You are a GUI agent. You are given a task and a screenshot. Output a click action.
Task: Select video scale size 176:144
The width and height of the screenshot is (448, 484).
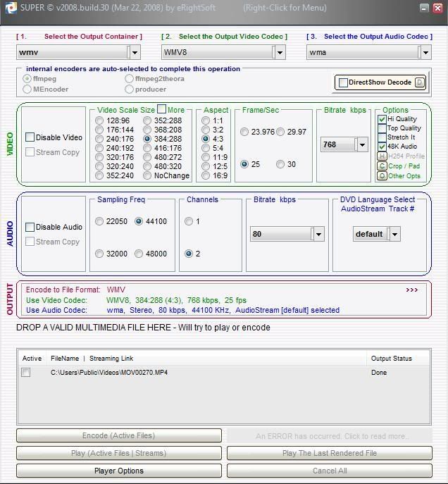point(99,130)
